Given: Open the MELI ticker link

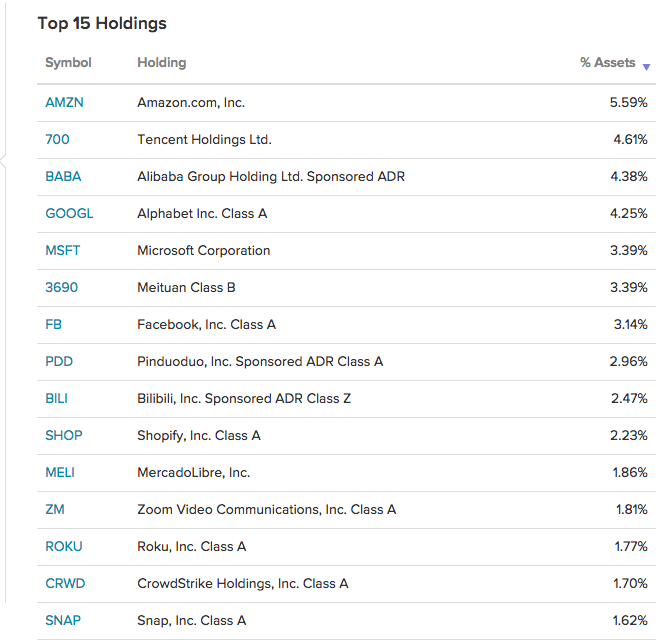Looking at the screenshot, I should [x=60, y=473].
